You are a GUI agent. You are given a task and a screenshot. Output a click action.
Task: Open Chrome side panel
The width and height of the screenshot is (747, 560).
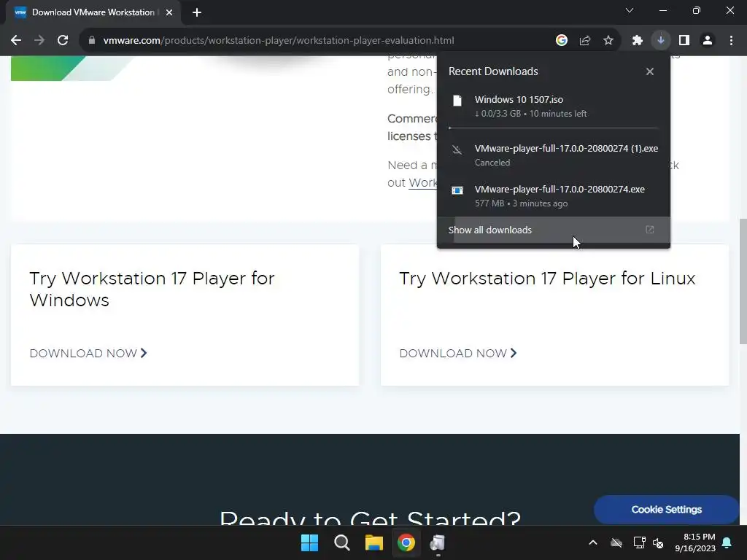coord(684,41)
